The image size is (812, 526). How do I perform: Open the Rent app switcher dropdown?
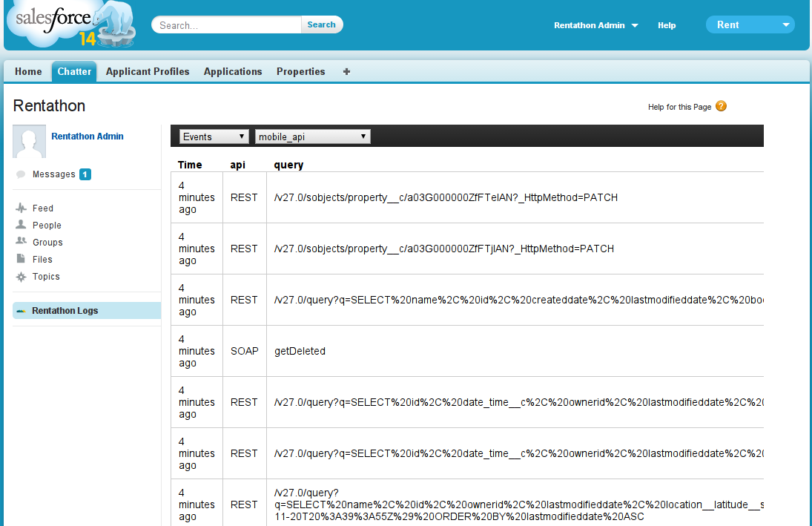750,24
